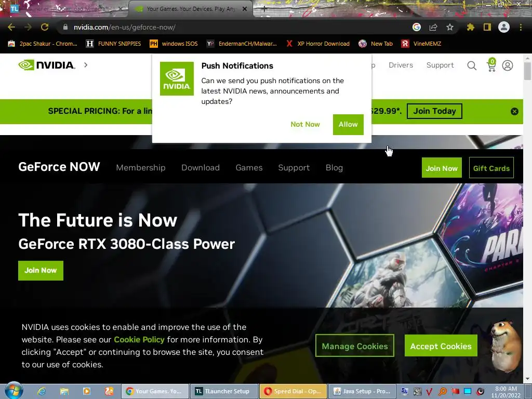The width and height of the screenshot is (532, 399).
Task: Click the lock site info icon
Action: click(65, 27)
